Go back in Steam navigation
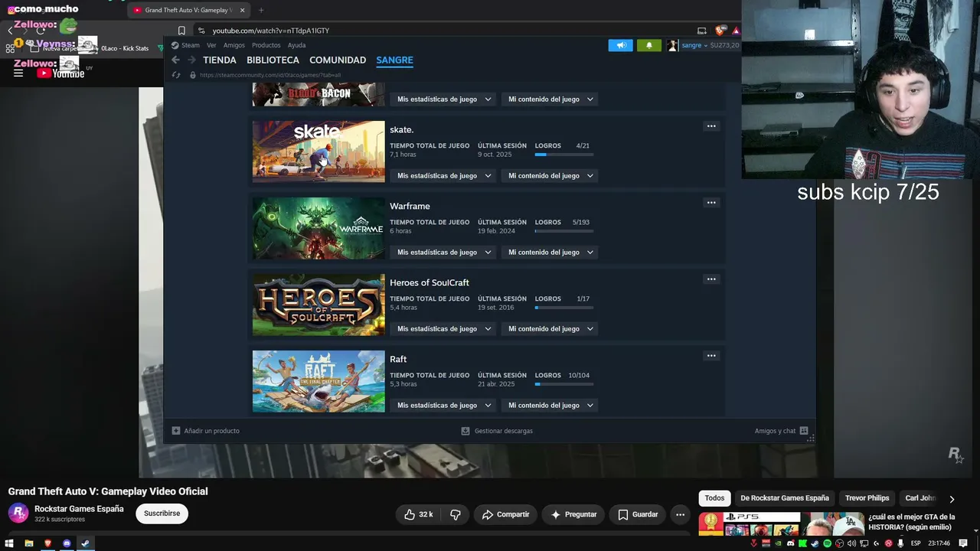This screenshot has height=551, width=980. pyautogui.click(x=175, y=60)
